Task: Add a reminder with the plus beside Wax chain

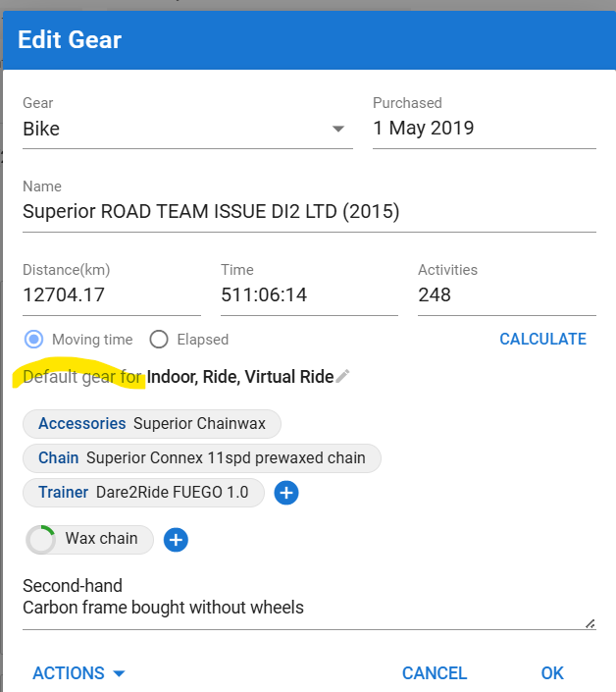Action: (x=176, y=539)
